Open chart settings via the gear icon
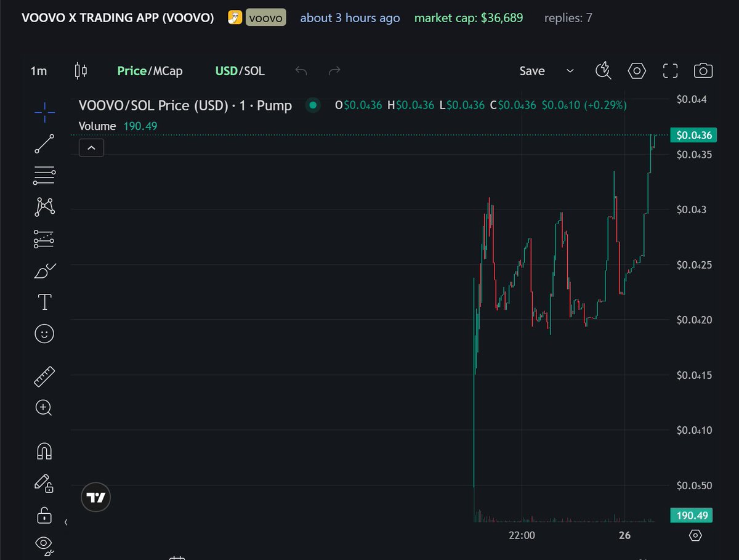Image resolution: width=739 pixels, height=560 pixels. 637,71
